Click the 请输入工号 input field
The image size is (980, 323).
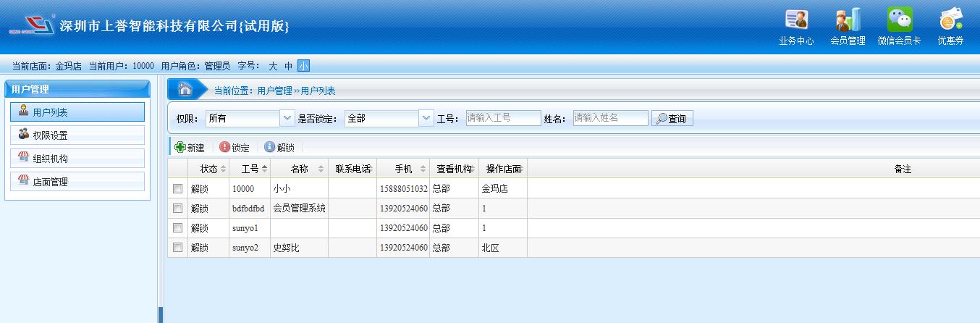pos(502,118)
